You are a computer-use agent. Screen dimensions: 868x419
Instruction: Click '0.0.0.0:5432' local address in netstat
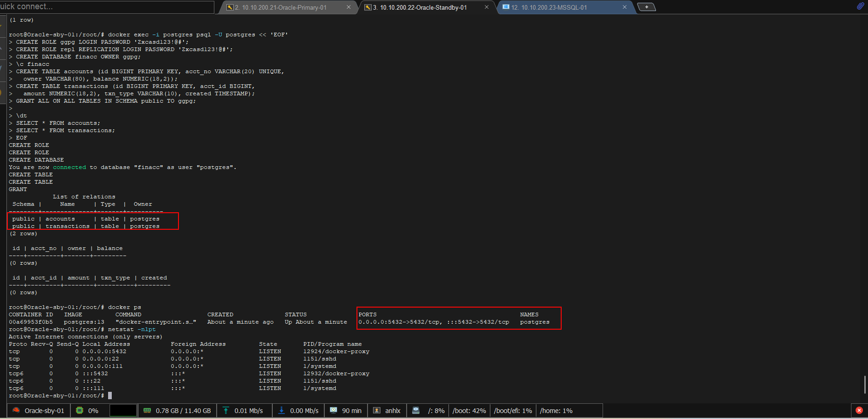104,351
